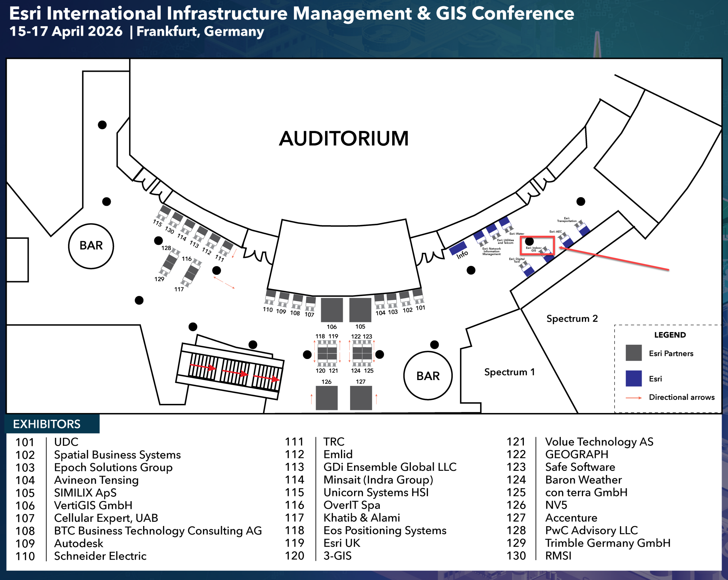Viewport: 728px width, 580px height.
Task: Click the EXHIBITORS header label
Action: point(47,424)
